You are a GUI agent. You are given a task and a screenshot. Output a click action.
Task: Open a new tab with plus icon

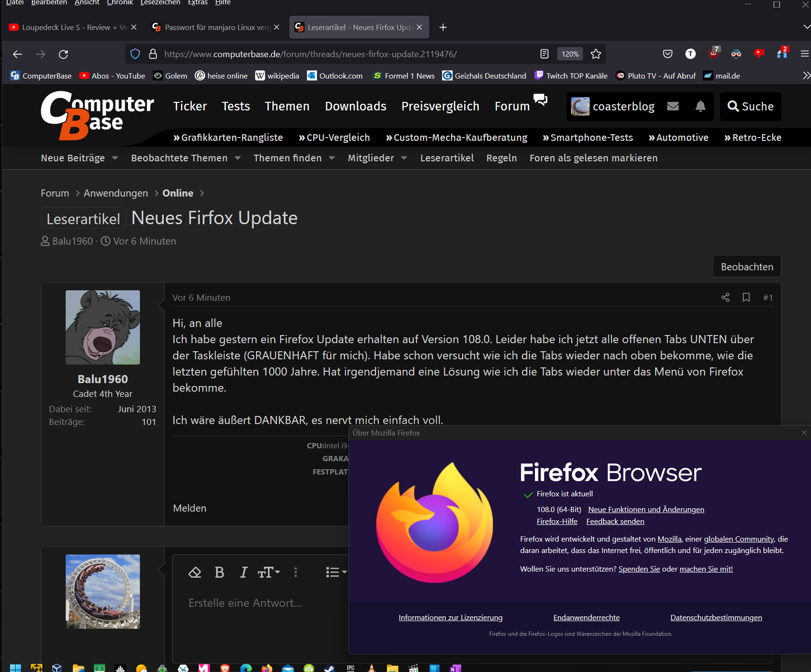(443, 28)
